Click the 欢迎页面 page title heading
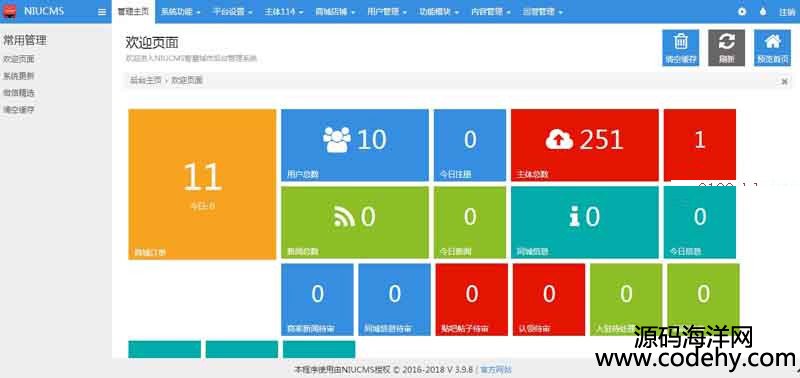The width and height of the screenshot is (800, 378). point(152,42)
